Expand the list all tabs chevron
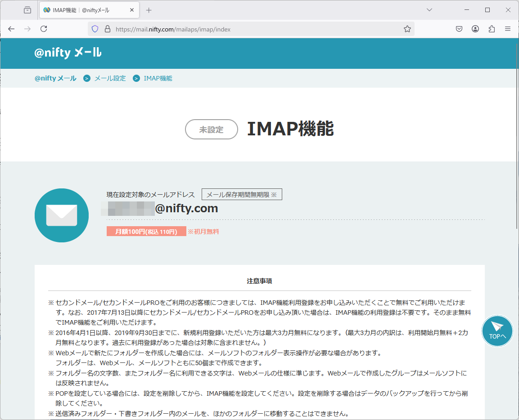Image resolution: width=519 pixels, height=420 pixels. tap(429, 10)
